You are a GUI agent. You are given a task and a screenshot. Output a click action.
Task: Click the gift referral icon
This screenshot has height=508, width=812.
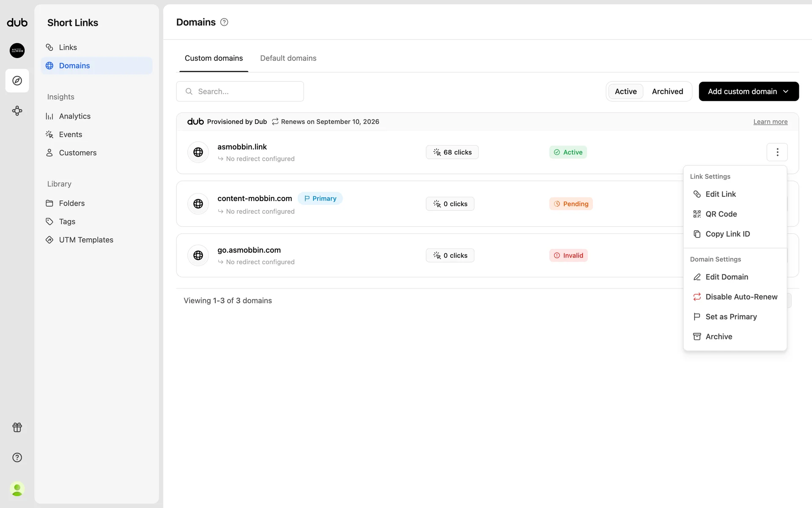pos(17,427)
